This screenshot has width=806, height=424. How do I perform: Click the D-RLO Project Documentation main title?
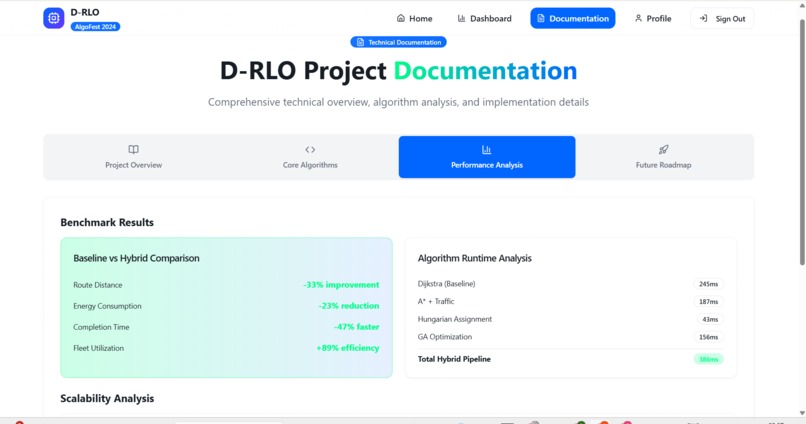coord(398,70)
